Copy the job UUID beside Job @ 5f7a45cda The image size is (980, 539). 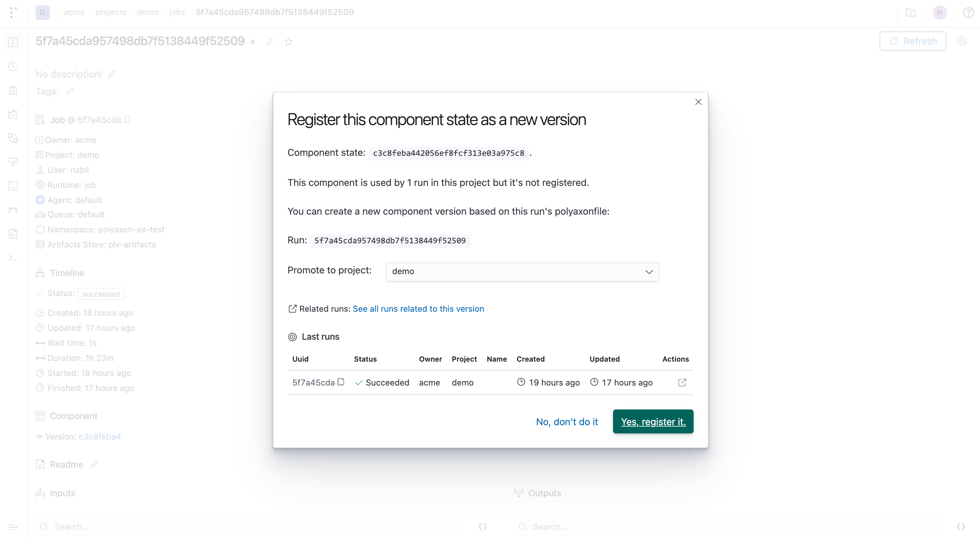(127, 120)
